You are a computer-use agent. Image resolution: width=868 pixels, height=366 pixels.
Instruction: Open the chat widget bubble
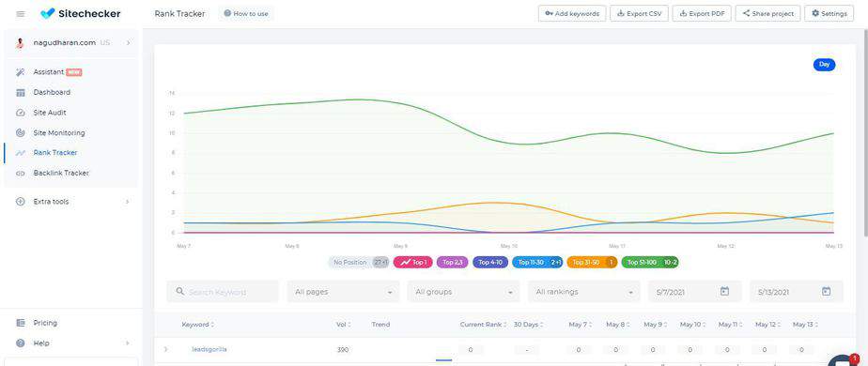(844, 360)
